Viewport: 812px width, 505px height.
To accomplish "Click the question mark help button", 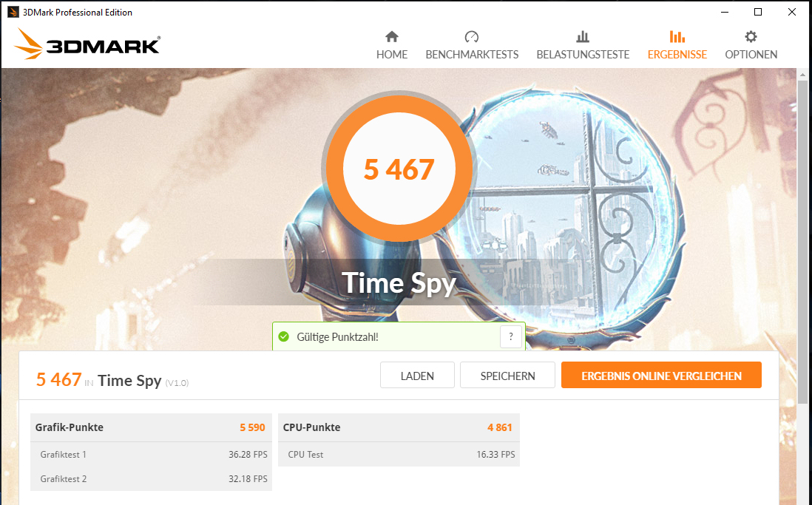I will tap(510, 336).
